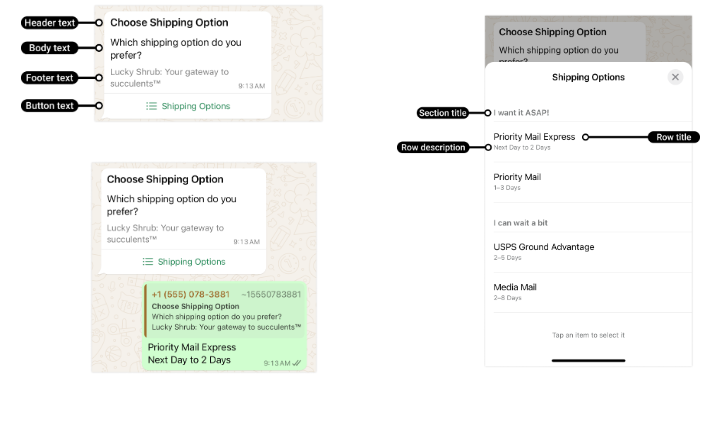
Task: Click the double-check read receipt icon
Action: pyautogui.click(x=297, y=363)
